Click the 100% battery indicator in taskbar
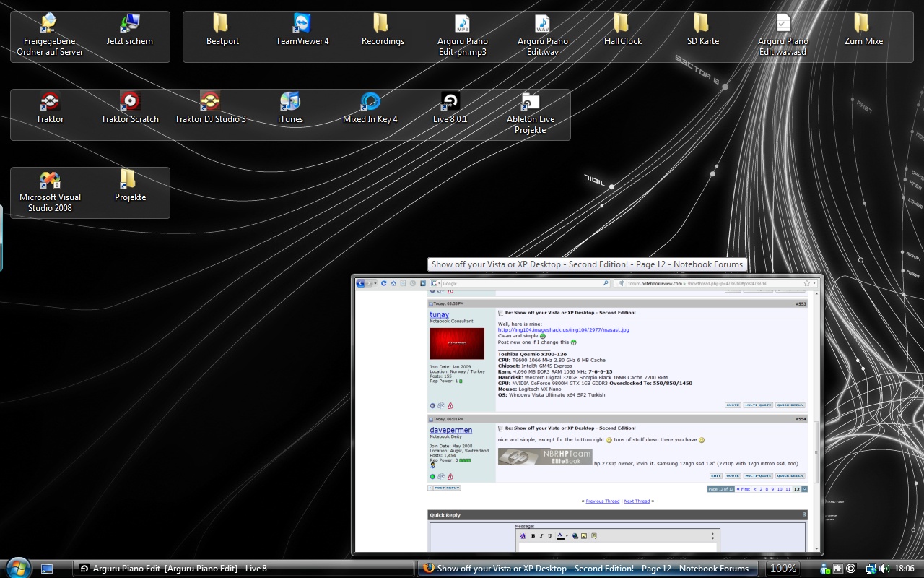Screen dimensions: 924x578 783,569
